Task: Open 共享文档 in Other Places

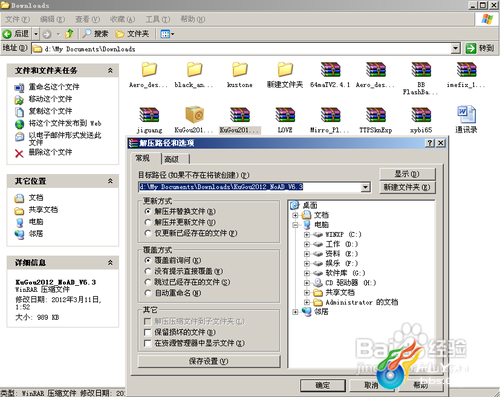Action: pos(43,210)
